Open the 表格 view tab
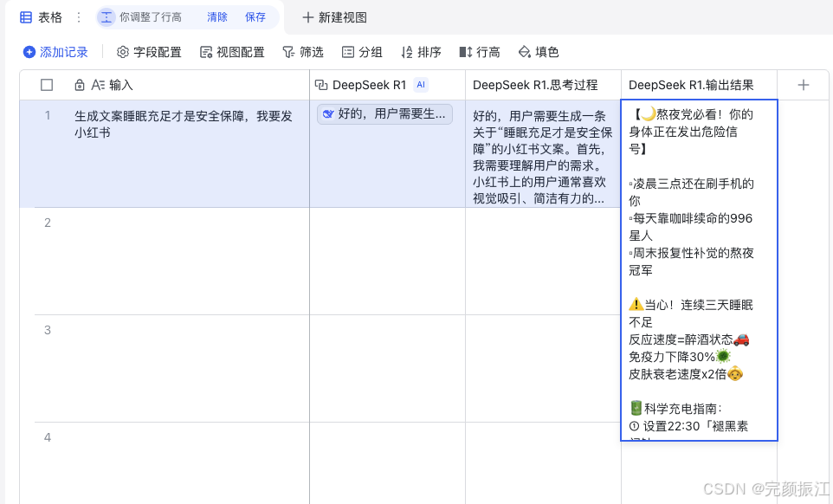833x504 pixels. pyautogui.click(x=41, y=17)
